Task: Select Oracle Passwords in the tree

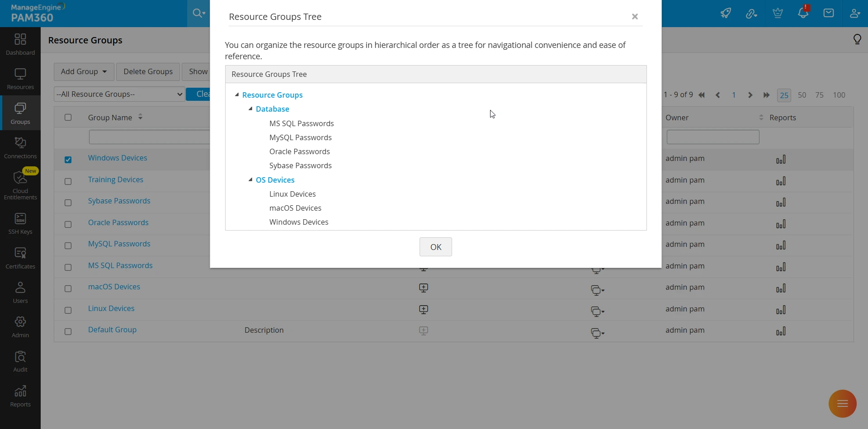Action: pyautogui.click(x=299, y=151)
